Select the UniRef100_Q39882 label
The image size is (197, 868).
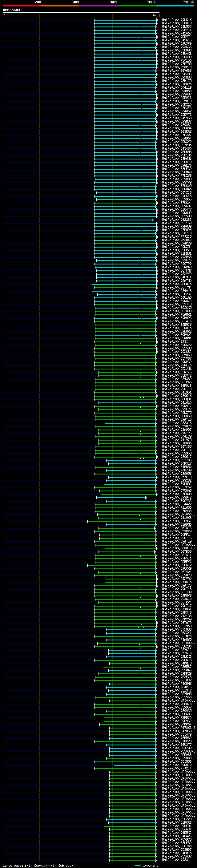point(177,125)
